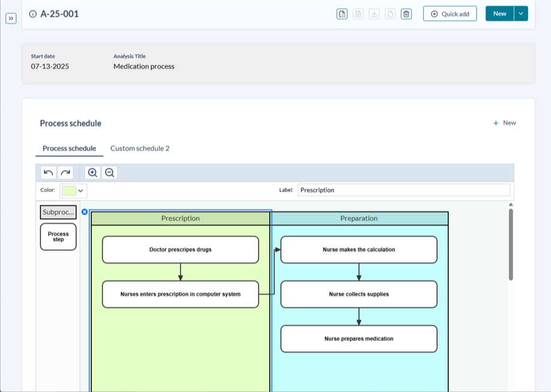551x392 pixels.
Task: Click the Label input field
Action: [403, 190]
